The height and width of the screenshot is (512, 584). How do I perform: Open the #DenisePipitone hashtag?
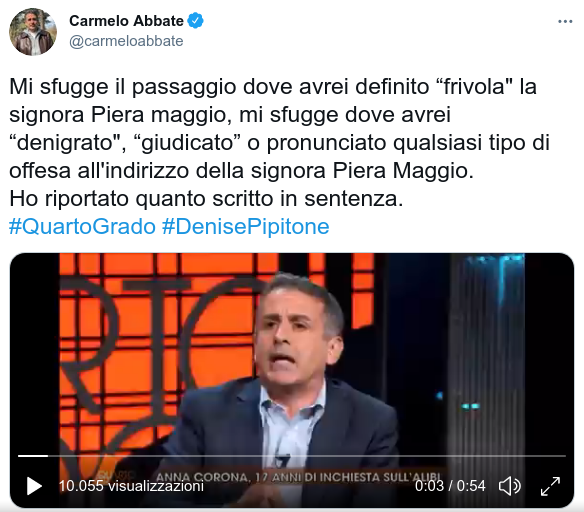point(246,226)
